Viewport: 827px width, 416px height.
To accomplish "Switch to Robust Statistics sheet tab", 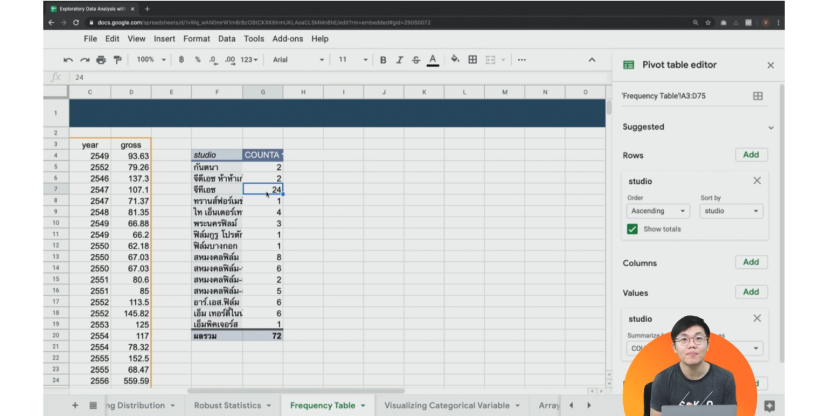I will (227, 405).
